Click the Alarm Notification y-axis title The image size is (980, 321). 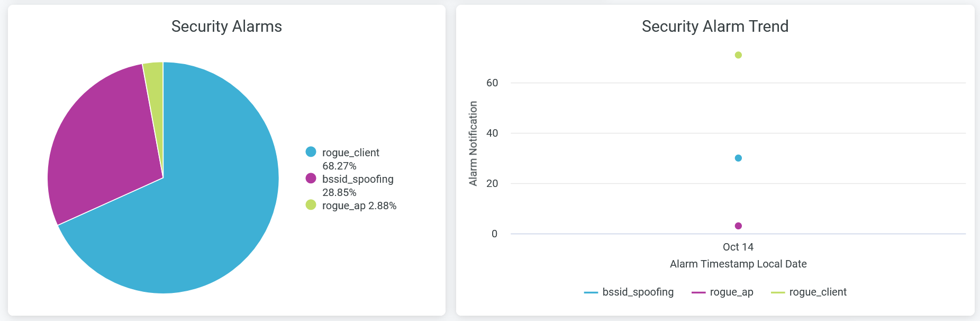(473, 144)
